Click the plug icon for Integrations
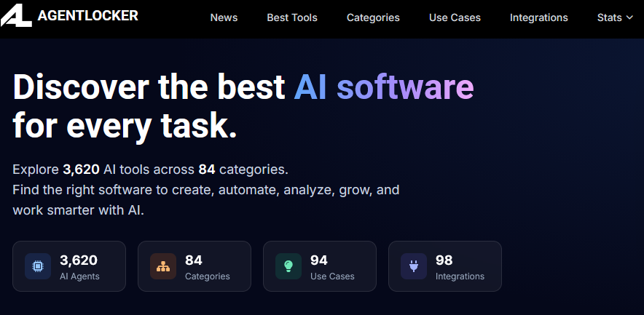The image size is (644, 315). pos(414,266)
